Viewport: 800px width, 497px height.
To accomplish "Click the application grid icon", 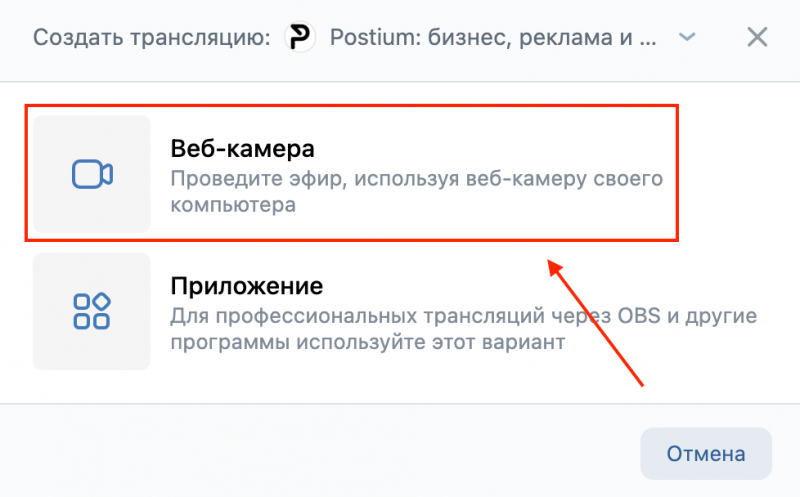I will pyautogui.click(x=92, y=311).
